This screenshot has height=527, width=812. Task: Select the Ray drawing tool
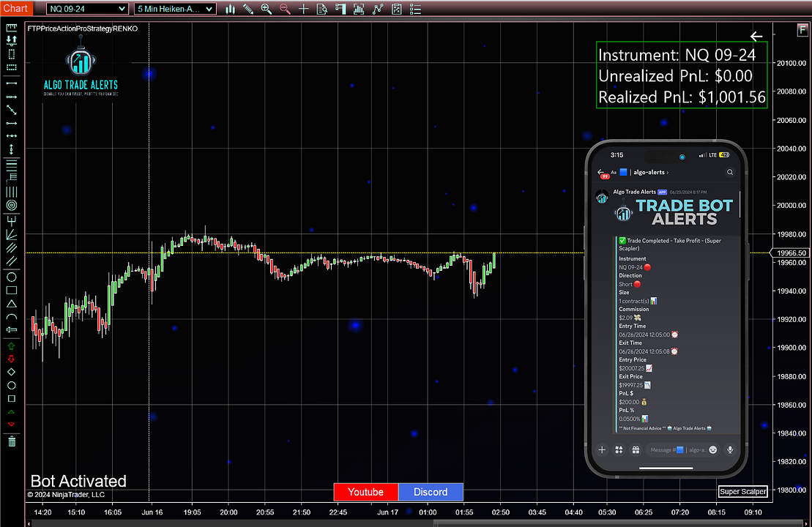point(12,97)
